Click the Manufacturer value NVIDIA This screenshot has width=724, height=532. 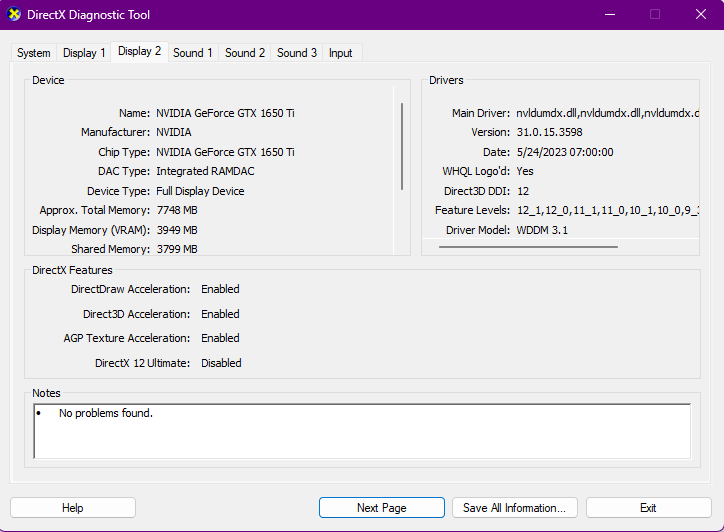coord(174,132)
